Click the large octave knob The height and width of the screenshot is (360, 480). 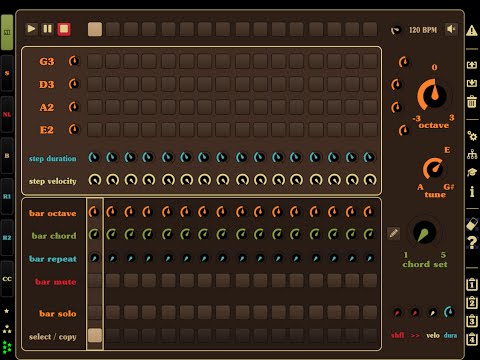(x=432, y=95)
